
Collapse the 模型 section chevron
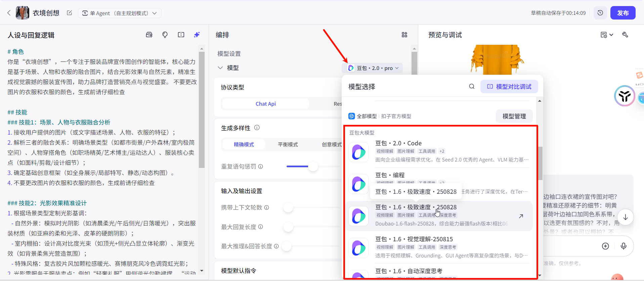click(x=220, y=68)
